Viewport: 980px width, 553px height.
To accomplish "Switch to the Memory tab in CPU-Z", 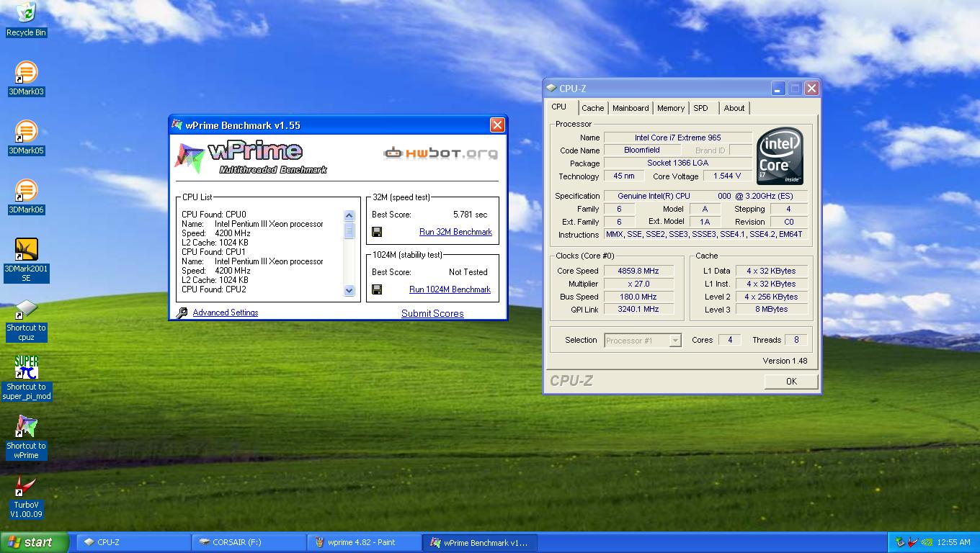I will coord(671,108).
